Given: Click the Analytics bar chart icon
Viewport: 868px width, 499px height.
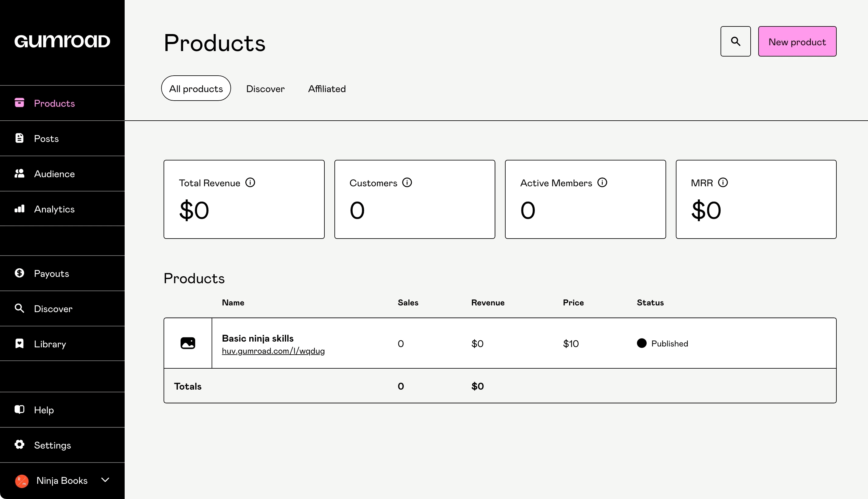Looking at the screenshot, I should pyautogui.click(x=19, y=208).
